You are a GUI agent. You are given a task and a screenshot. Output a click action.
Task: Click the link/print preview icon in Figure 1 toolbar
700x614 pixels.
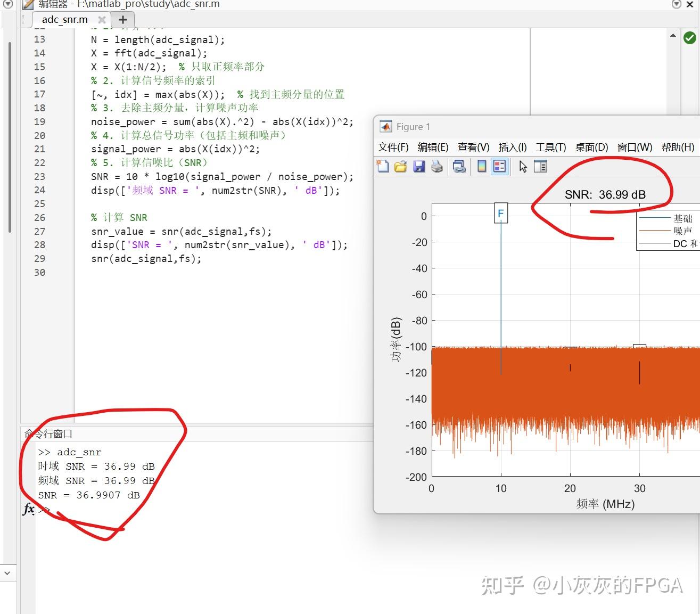(459, 167)
